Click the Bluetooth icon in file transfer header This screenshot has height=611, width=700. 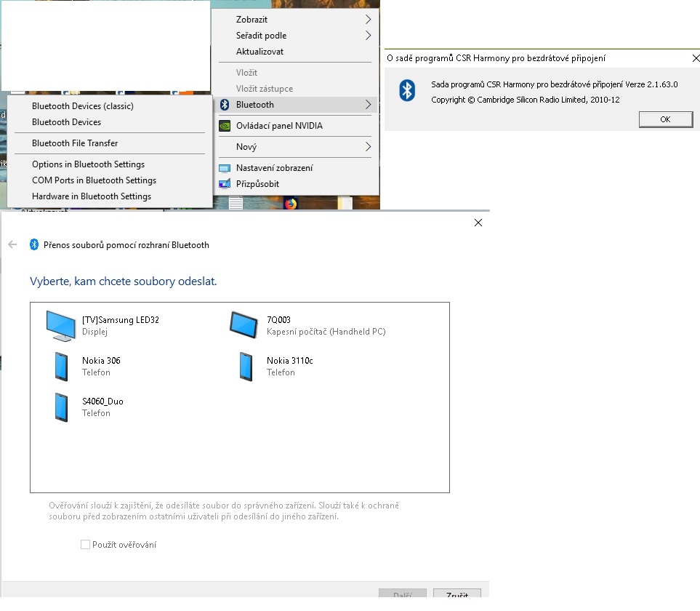tap(34, 244)
